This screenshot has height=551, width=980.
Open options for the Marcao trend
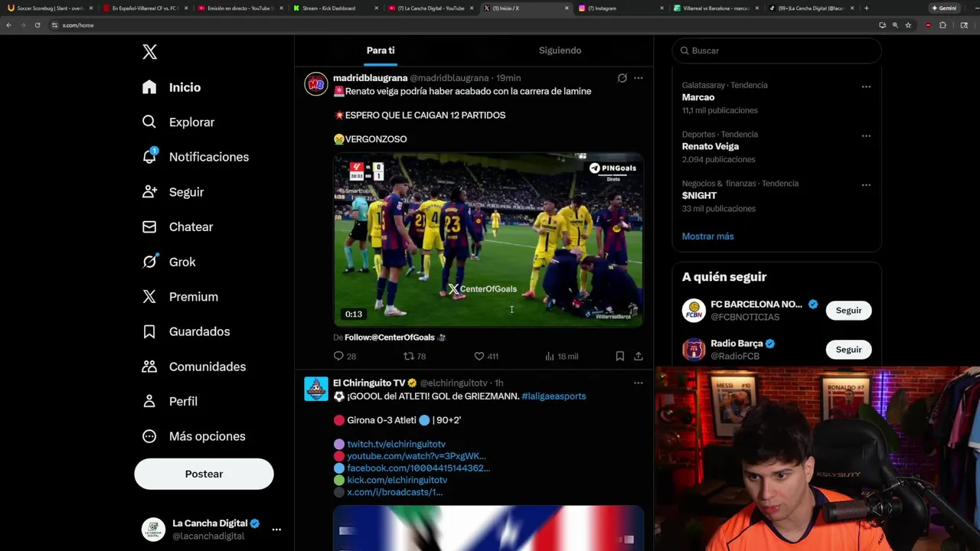[866, 86]
